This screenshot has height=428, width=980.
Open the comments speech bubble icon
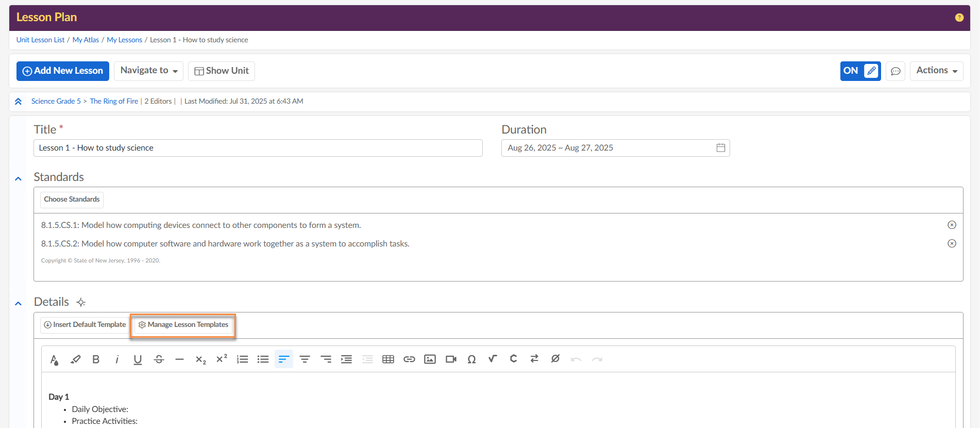click(x=895, y=71)
